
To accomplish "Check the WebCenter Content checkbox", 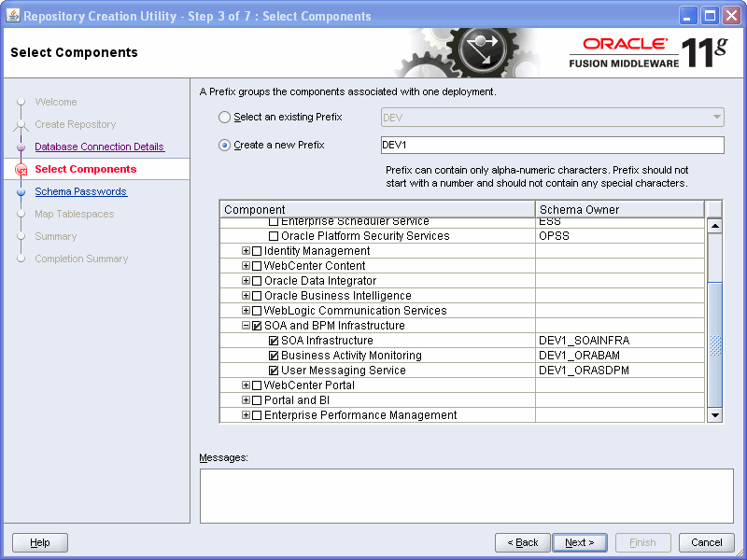I will (257, 266).
